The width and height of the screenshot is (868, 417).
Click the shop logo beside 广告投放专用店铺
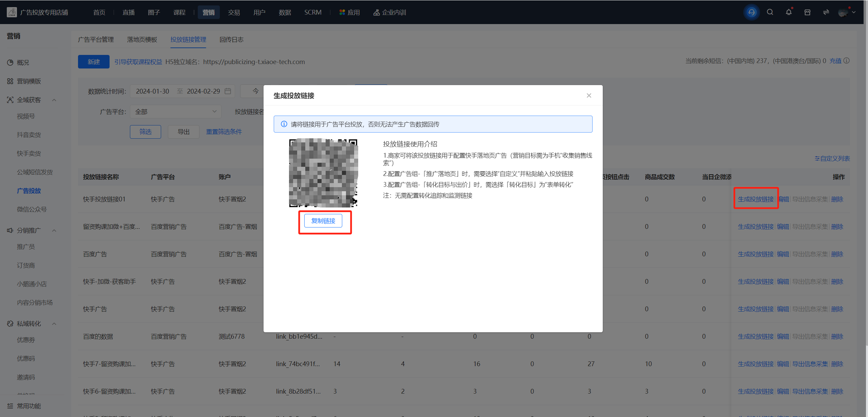pyautogui.click(x=12, y=12)
